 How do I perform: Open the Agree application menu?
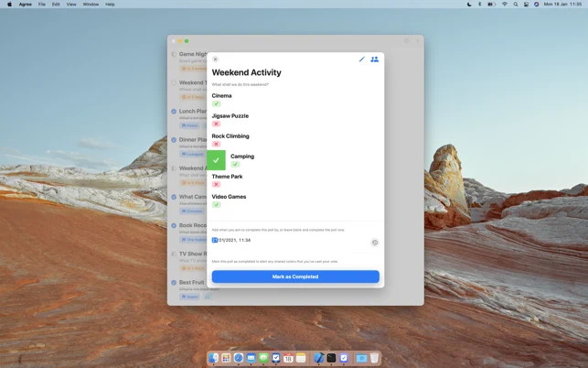pos(25,5)
